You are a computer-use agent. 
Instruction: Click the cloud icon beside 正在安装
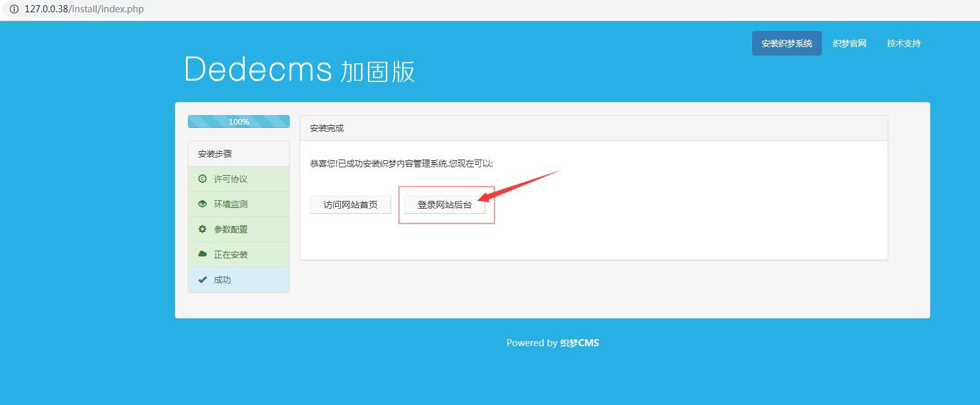tap(203, 254)
